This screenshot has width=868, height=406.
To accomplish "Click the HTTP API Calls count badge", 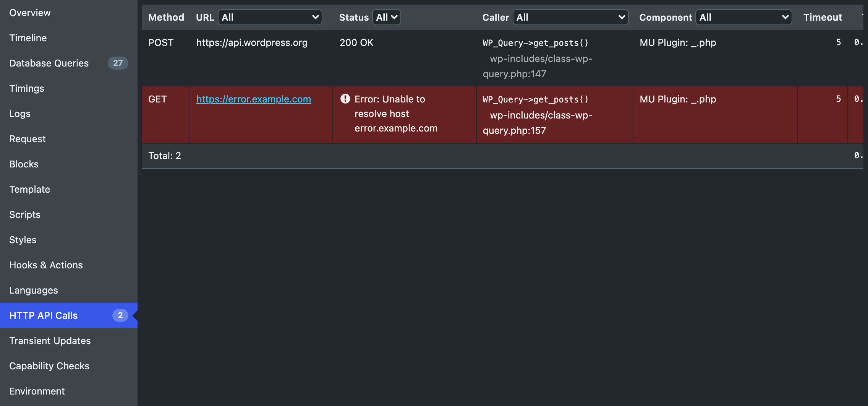I will pyautogui.click(x=120, y=315).
